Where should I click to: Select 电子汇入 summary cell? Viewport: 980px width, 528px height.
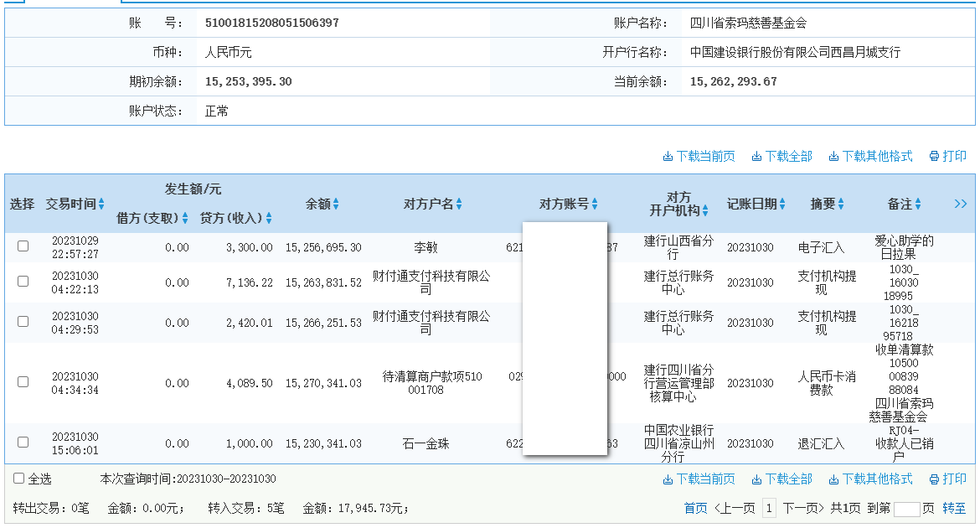tap(821, 248)
